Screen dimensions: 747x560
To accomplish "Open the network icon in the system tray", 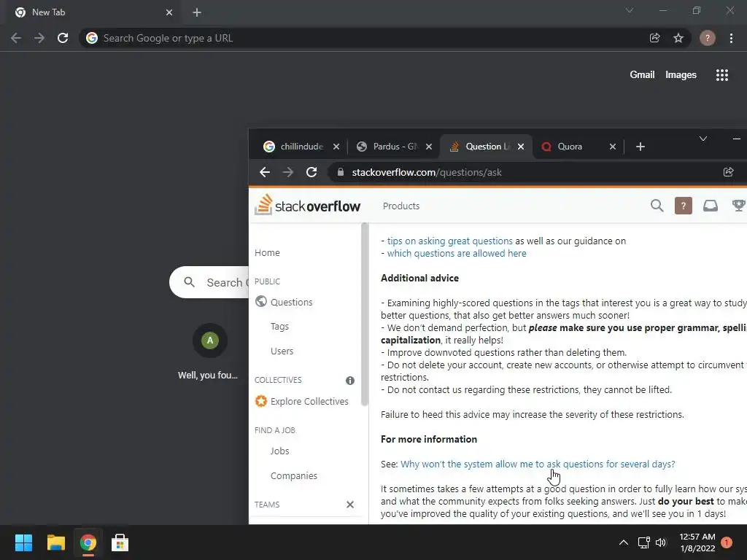I will (643, 542).
